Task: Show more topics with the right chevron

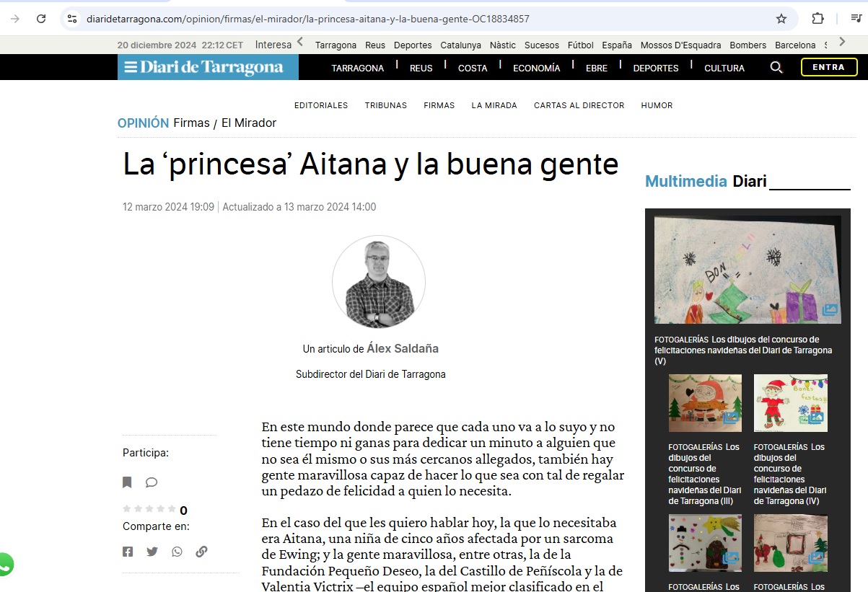Action: coord(841,43)
